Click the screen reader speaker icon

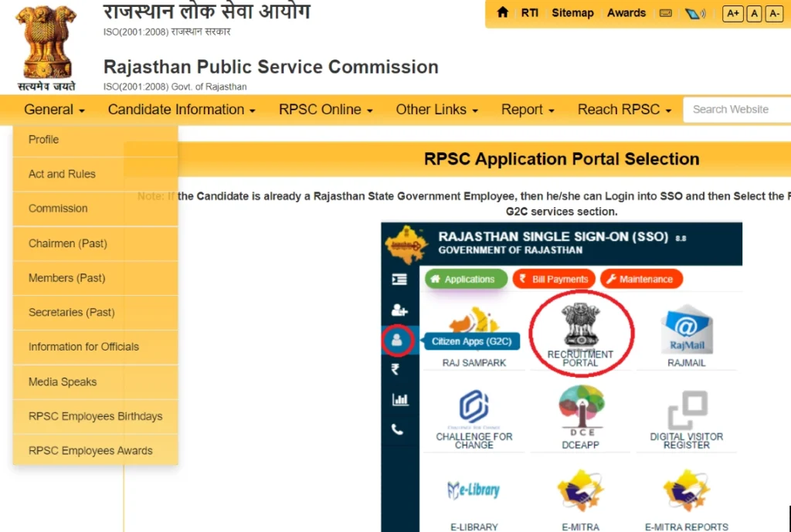pos(694,14)
